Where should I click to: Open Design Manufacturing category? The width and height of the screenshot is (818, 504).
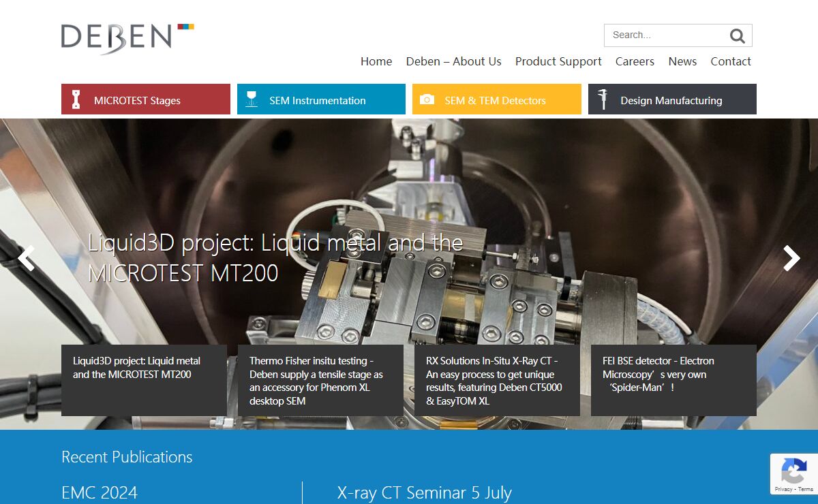coord(672,99)
